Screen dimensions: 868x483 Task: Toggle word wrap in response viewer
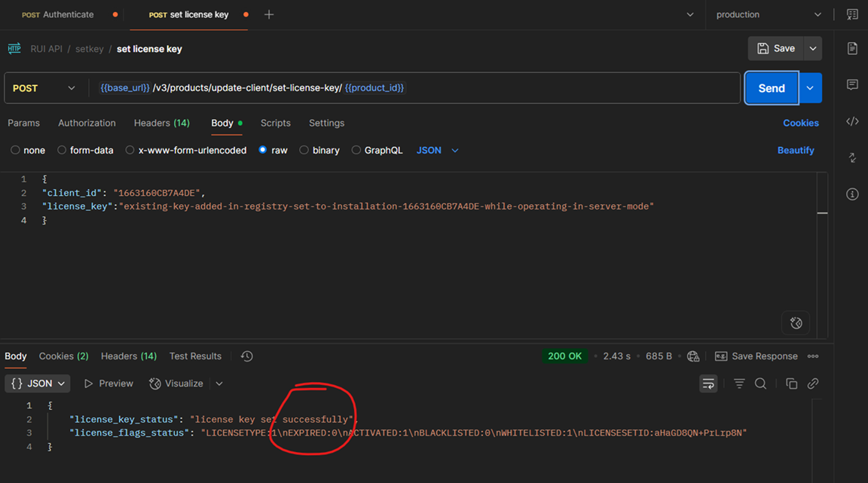708,384
